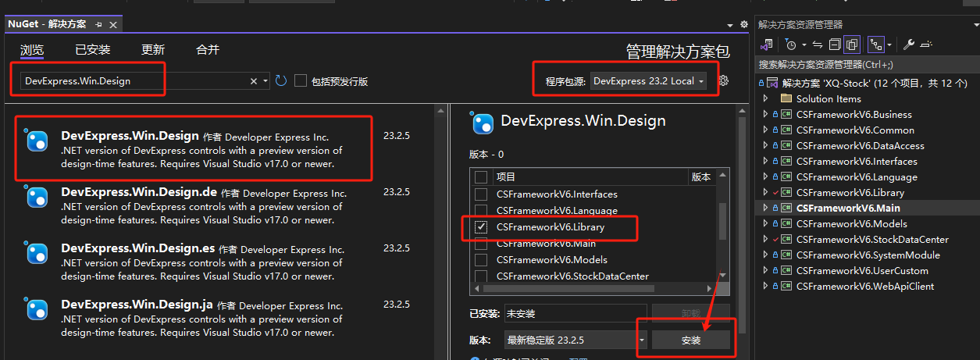Close the NuGet solution tab
The width and height of the screenshot is (980, 360).
[112, 25]
